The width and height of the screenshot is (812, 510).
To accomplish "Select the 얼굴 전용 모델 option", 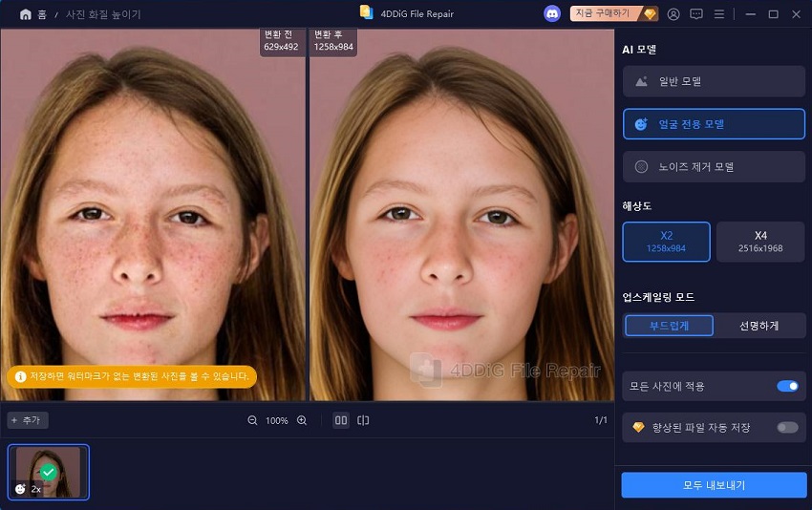I will [714, 124].
